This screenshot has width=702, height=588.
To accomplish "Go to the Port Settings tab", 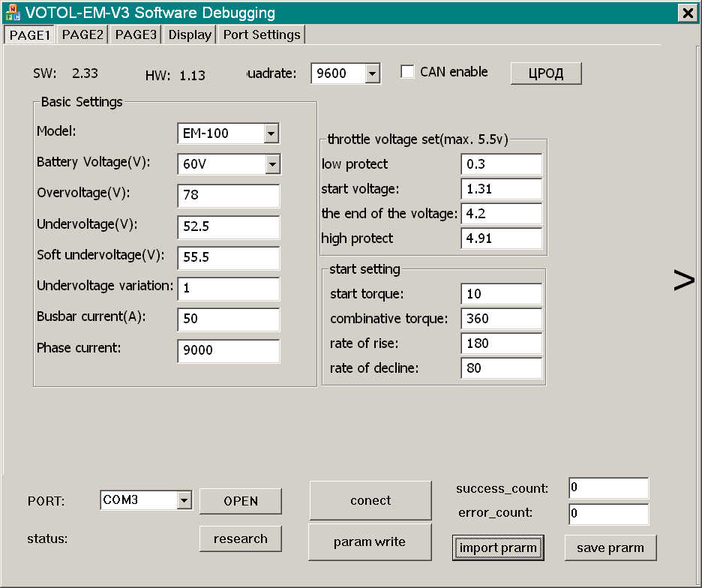I will pos(262,34).
